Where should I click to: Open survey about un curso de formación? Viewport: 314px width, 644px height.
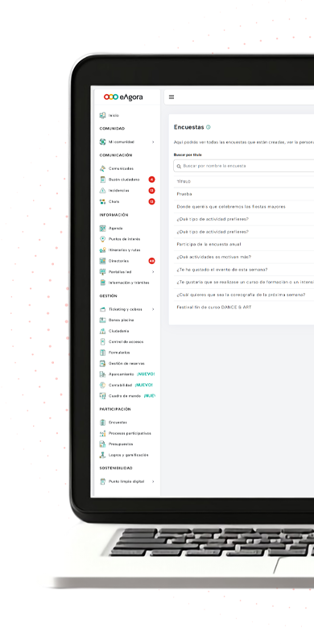pos(246,283)
